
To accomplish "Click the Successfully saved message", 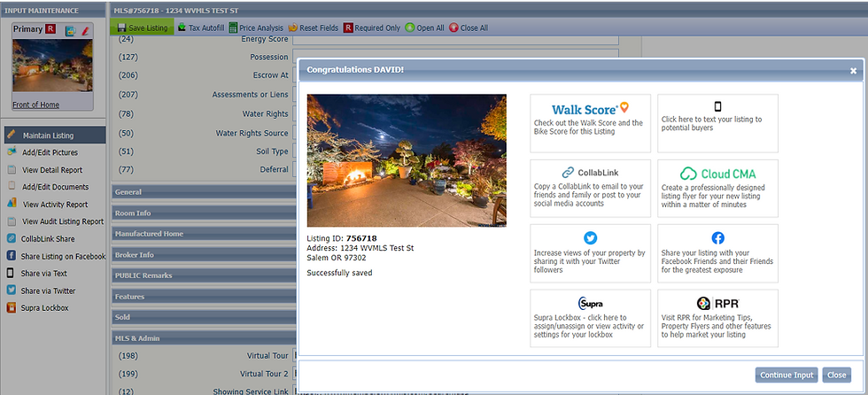I will coord(339,273).
